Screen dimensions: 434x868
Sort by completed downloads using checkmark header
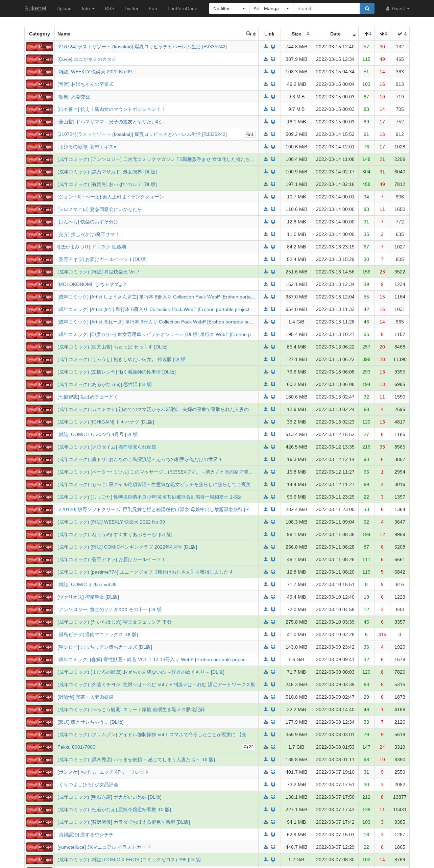point(400,34)
